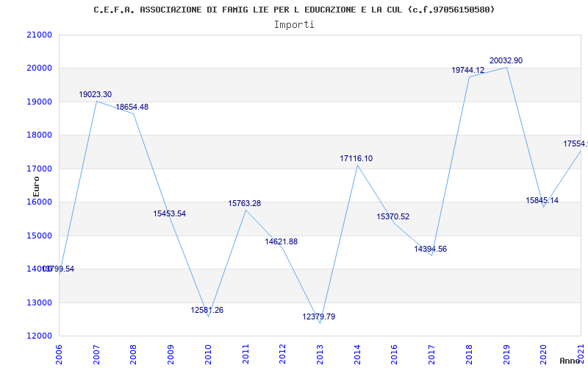Click the 19000 y-axis value
The width and height of the screenshot is (588, 368).
click(40, 102)
